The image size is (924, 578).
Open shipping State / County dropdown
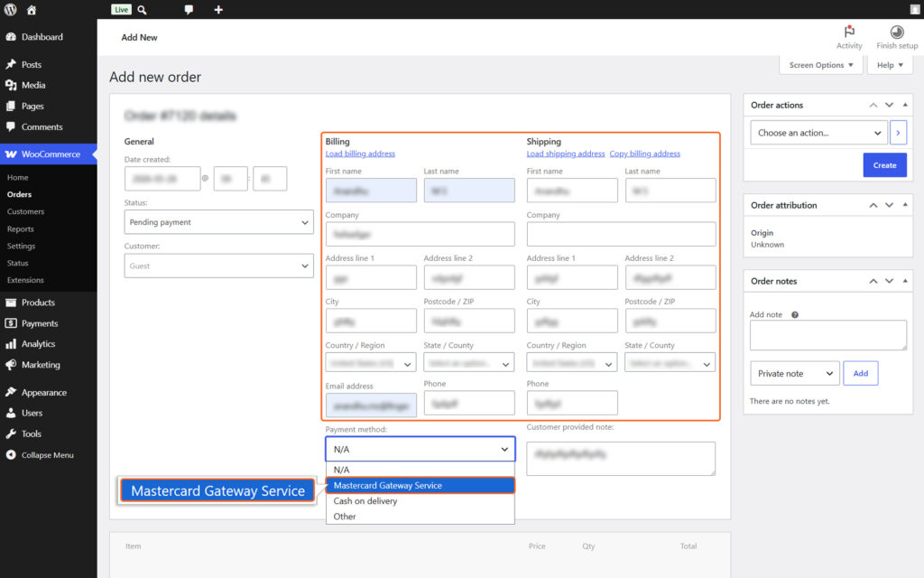coord(670,363)
